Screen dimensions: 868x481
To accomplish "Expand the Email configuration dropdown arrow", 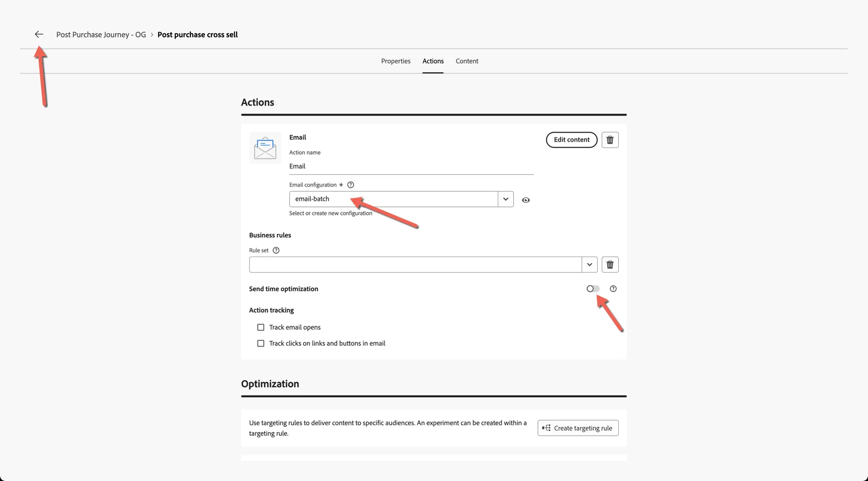I will 505,199.
